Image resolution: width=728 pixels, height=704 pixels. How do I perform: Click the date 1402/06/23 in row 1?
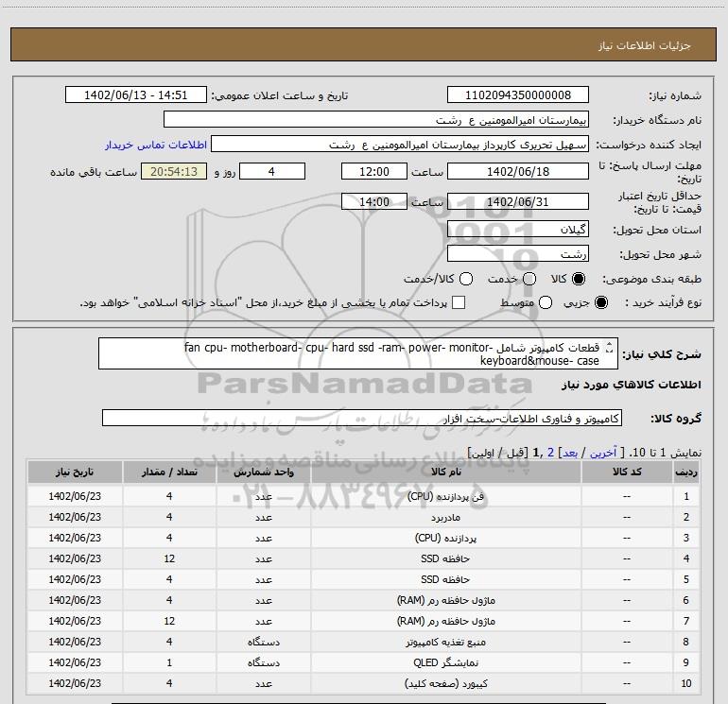(x=75, y=496)
